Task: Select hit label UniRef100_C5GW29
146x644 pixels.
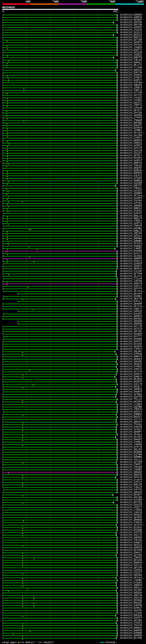Action: point(131,47)
